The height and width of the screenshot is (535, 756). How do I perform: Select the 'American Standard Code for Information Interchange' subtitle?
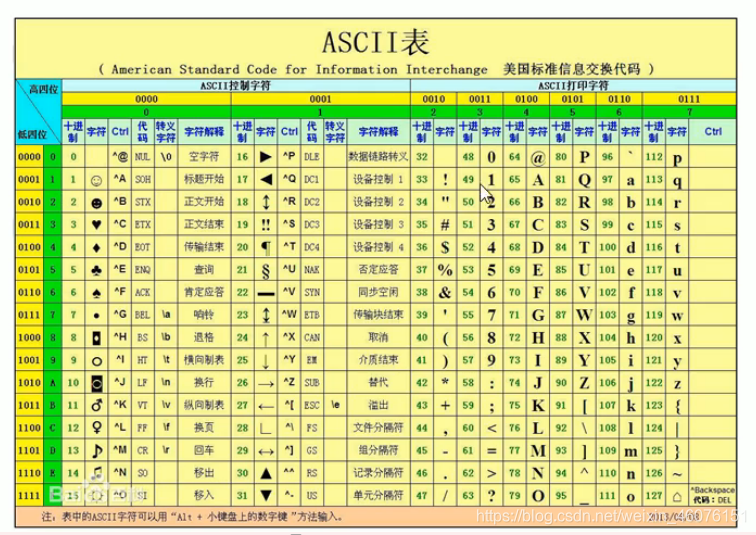pos(299,69)
